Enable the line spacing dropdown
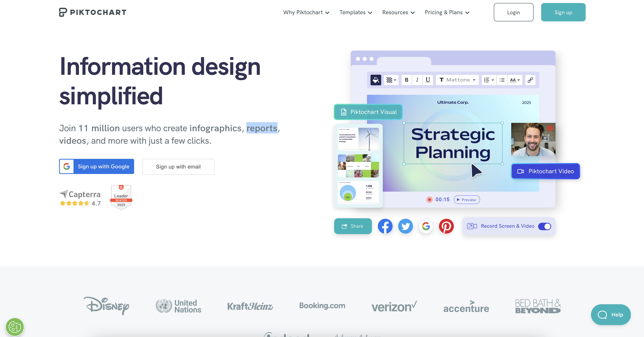644x337 pixels. (488, 80)
